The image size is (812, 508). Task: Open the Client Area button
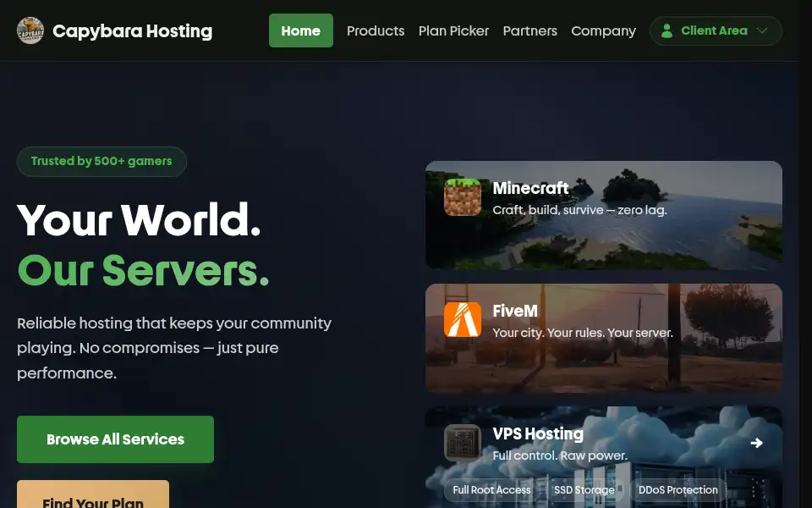coord(716,30)
